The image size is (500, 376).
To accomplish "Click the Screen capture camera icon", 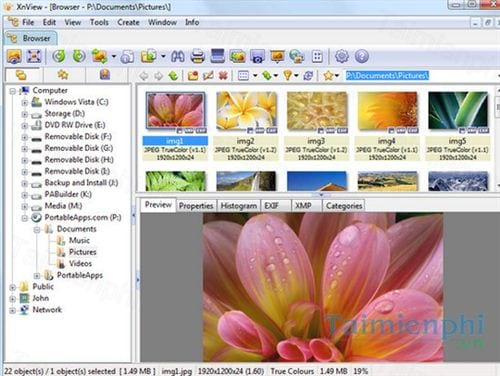I will click(x=257, y=56).
